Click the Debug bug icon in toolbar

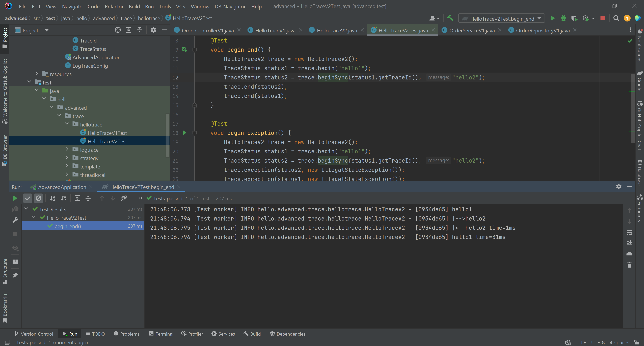[563, 18]
